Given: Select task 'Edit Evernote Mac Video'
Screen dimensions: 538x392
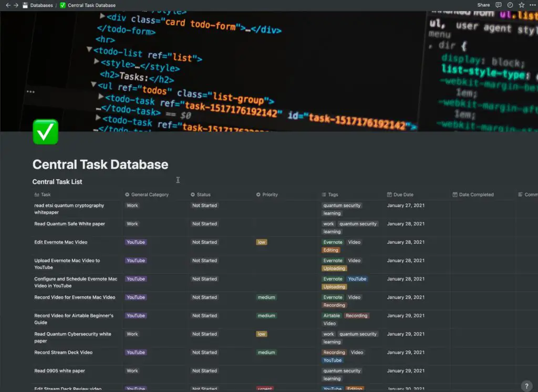Looking at the screenshot, I should (61, 242).
